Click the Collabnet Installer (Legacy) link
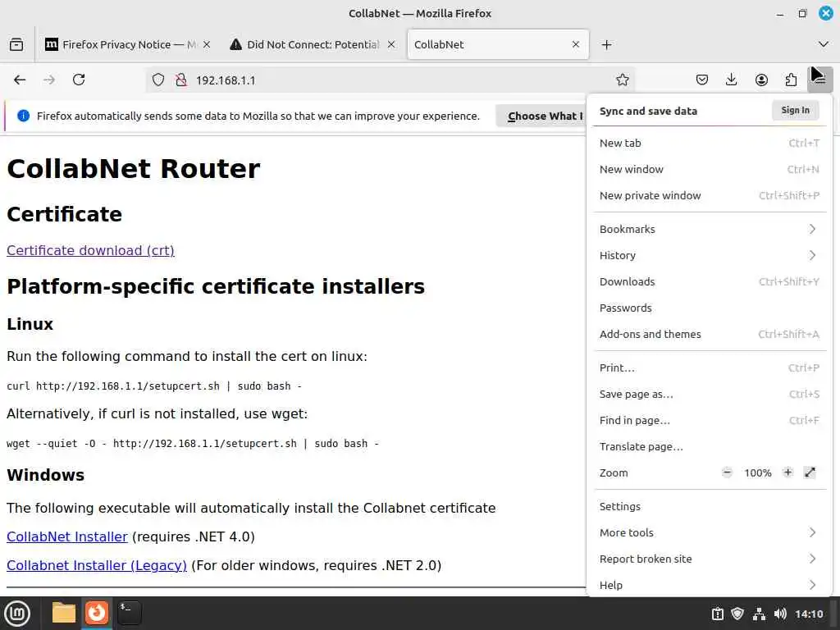The image size is (840, 630). [97, 566]
